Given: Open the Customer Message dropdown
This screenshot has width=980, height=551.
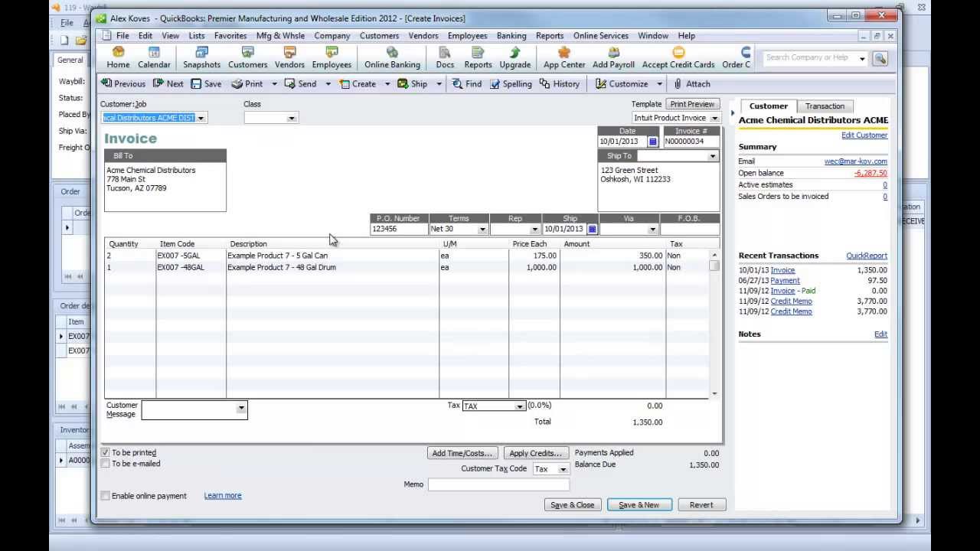Looking at the screenshot, I should [x=241, y=408].
